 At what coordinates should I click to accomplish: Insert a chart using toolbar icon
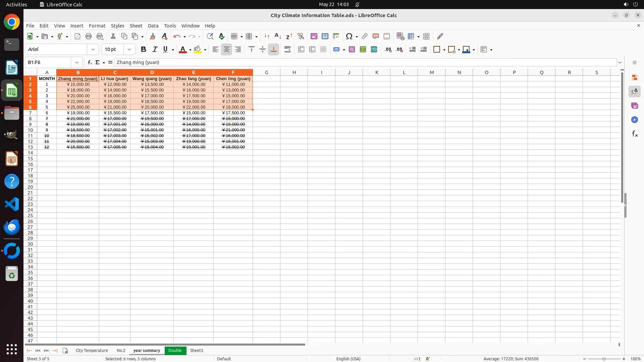(x=325, y=36)
